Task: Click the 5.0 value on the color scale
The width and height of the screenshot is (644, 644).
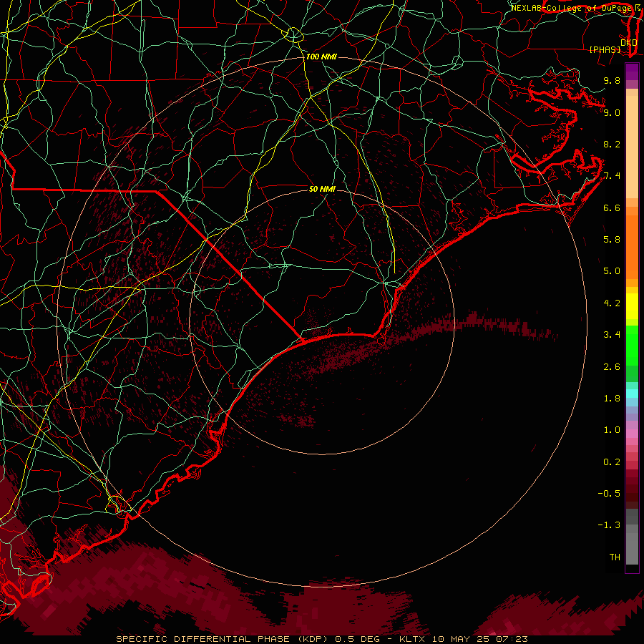Action: click(612, 271)
